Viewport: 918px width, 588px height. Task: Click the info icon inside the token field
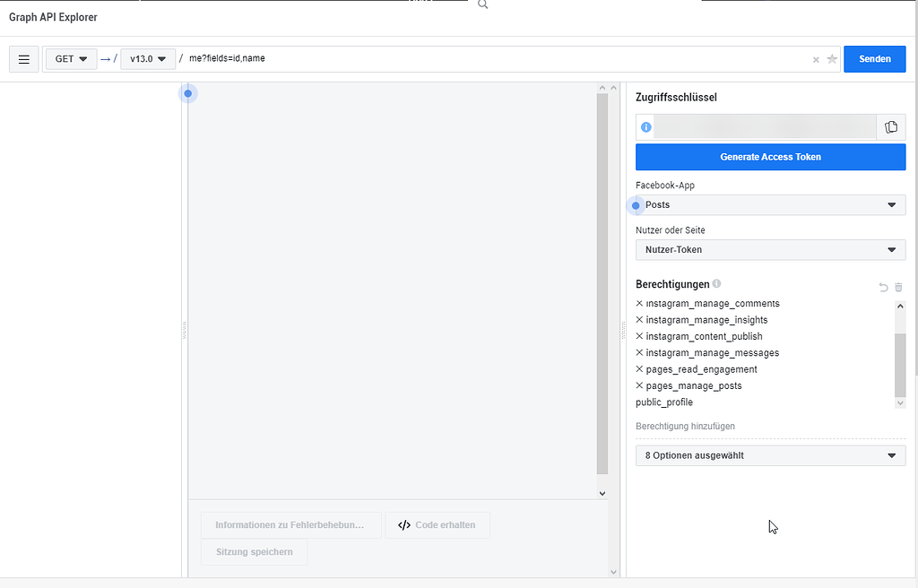[645, 126]
